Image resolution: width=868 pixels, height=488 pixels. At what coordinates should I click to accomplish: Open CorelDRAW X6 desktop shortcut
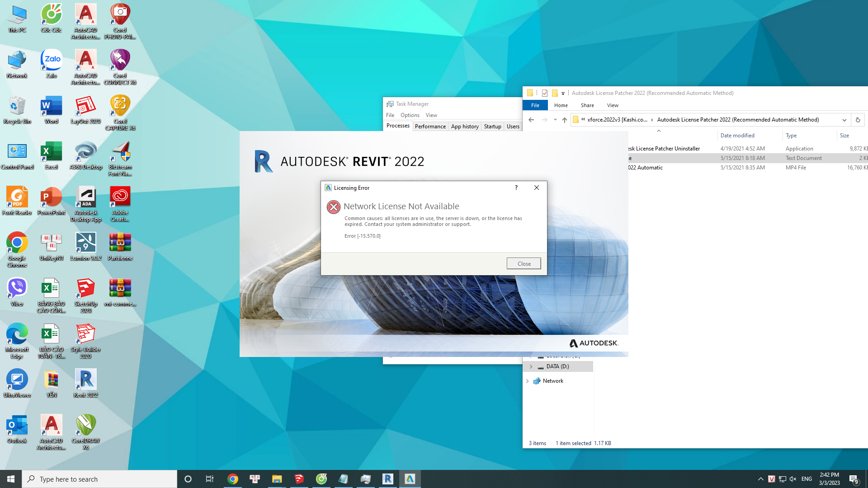86,432
